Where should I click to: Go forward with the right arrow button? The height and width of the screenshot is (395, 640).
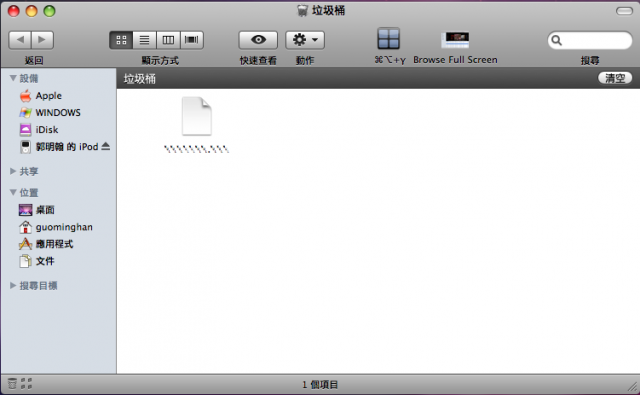(42, 40)
